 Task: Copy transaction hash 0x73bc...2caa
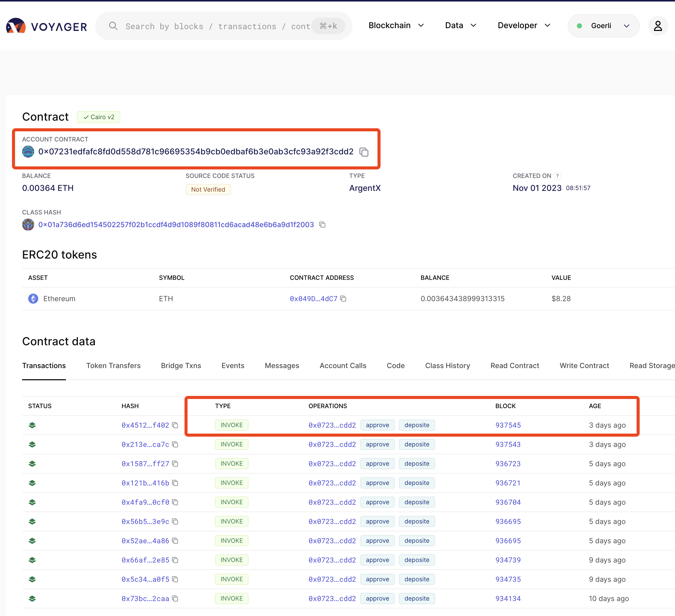[x=175, y=599]
